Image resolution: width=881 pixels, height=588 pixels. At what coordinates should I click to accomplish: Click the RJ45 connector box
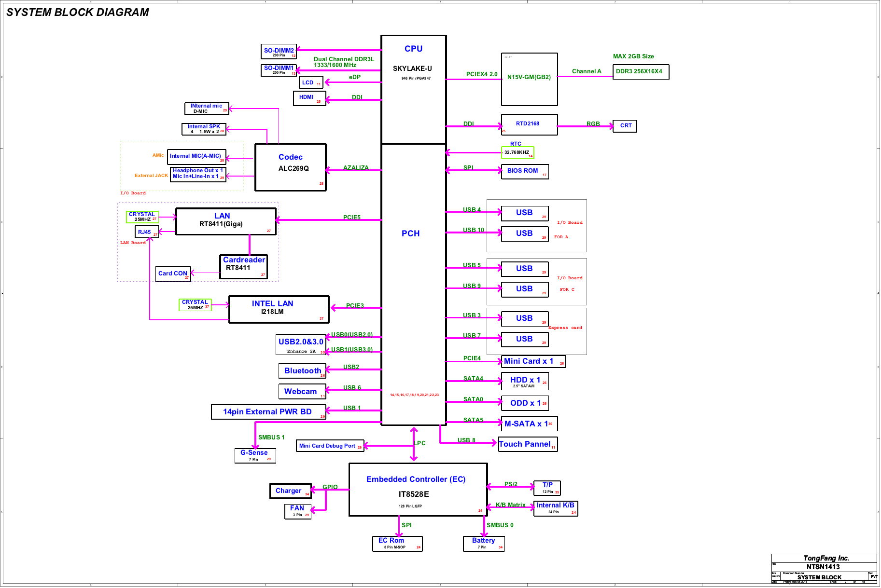[147, 232]
